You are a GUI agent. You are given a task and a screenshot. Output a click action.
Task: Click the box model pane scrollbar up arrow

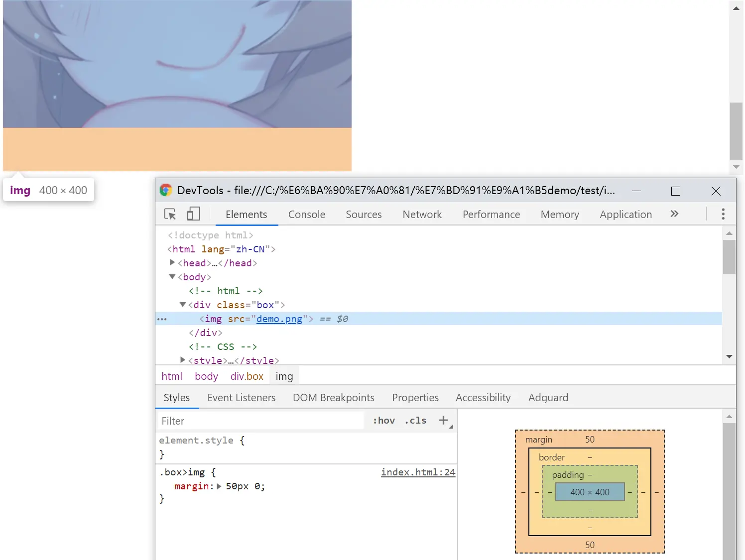729,416
